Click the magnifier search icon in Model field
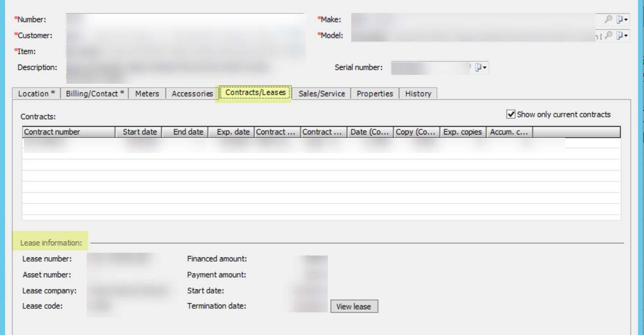This screenshot has width=644, height=335. [608, 35]
